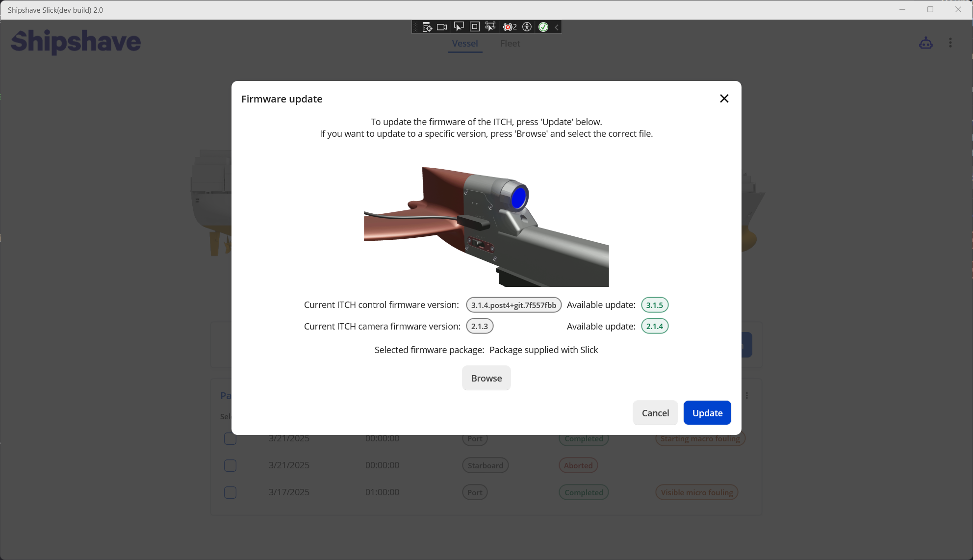Click the green checkmark hot reload icon
The height and width of the screenshot is (560, 973).
(x=543, y=27)
